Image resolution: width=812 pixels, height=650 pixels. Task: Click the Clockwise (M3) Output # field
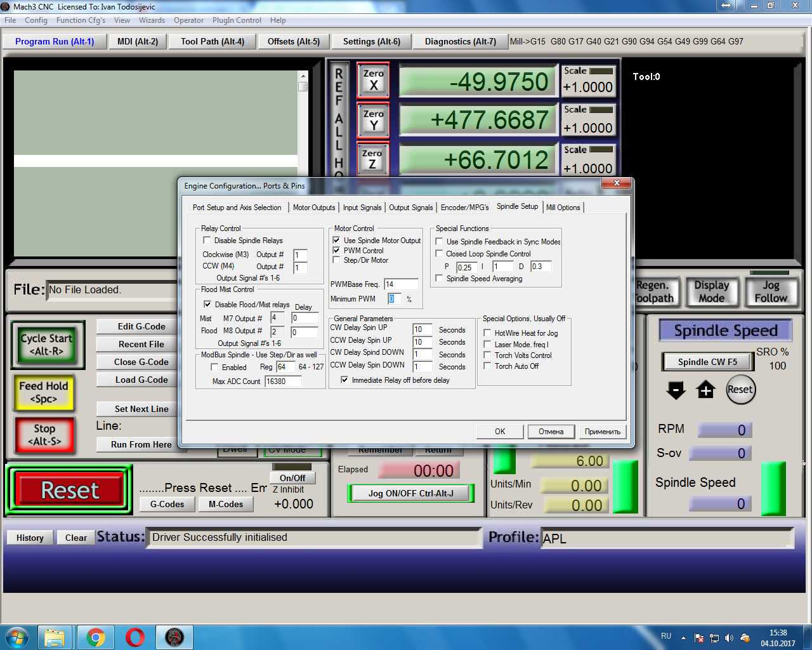point(300,255)
